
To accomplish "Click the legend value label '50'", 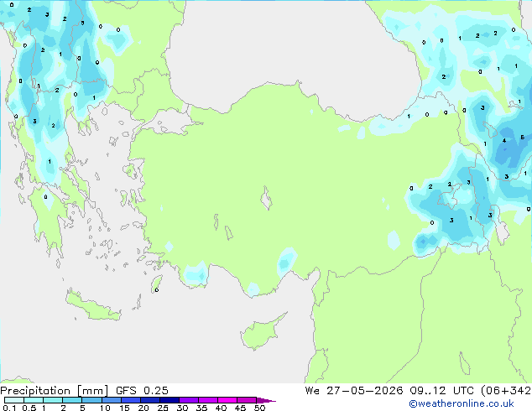I will (x=259, y=408).
